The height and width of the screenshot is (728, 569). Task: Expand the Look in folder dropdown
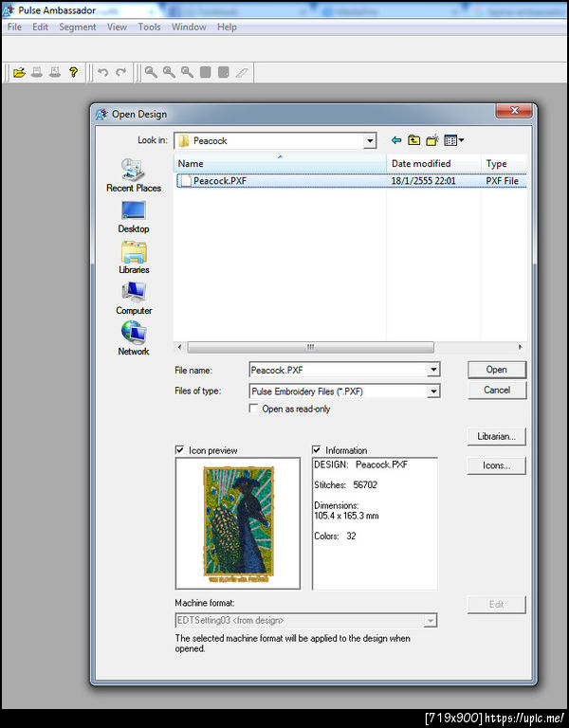370,140
